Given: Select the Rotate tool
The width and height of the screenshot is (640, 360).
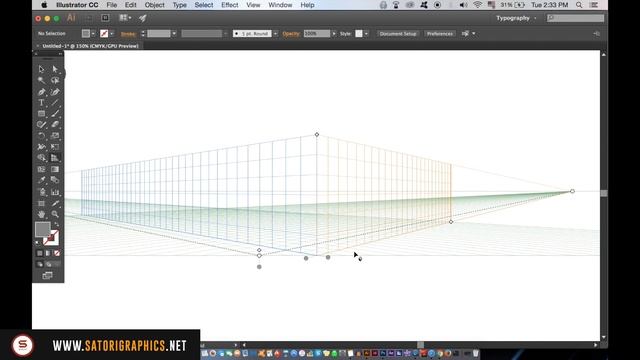Looking at the screenshot, I should click(x=42, y=136).
